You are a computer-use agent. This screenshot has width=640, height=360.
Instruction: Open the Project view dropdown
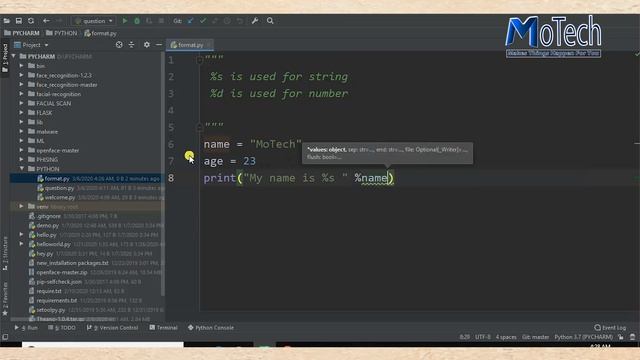point(31,45)
